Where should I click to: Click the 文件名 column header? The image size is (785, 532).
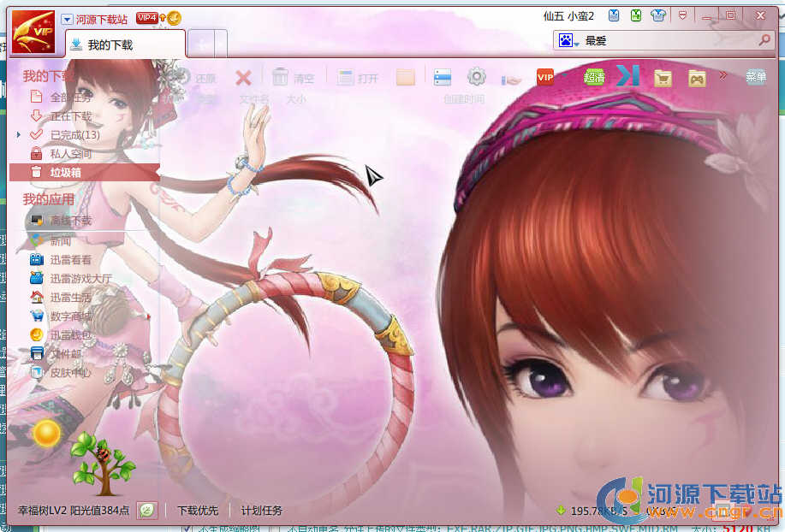[x=254, y=99]
